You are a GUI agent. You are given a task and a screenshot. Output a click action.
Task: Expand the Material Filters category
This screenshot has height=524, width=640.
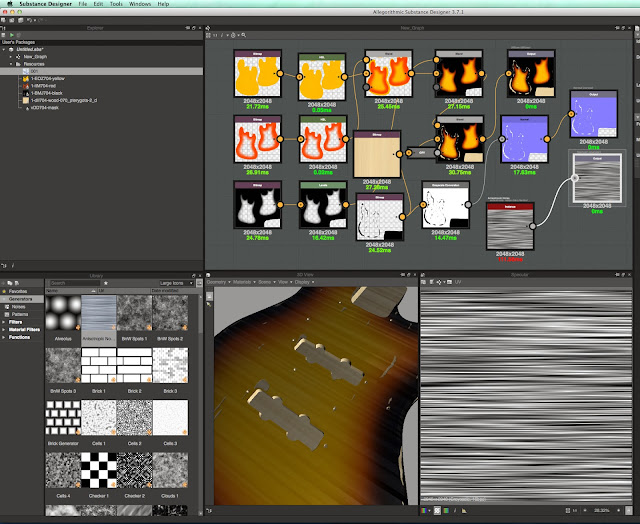tap(24, 328)
